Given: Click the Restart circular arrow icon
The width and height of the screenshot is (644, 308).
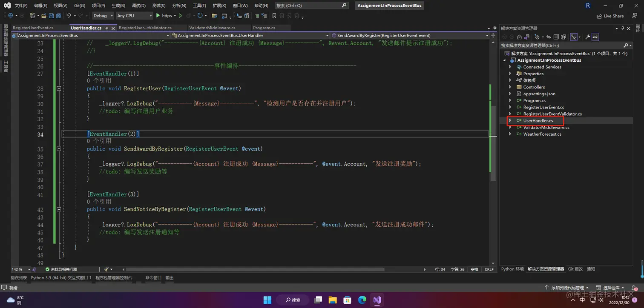Looking at the screenshot, I should pos(200,16).
